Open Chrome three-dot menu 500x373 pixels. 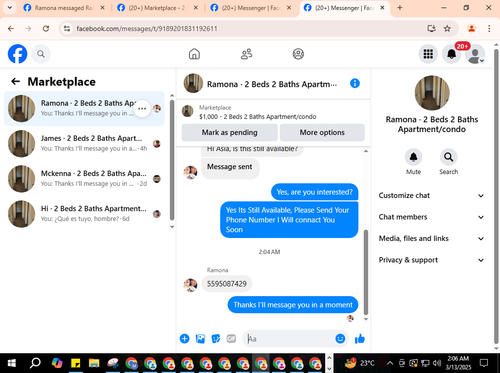(489, 29)
